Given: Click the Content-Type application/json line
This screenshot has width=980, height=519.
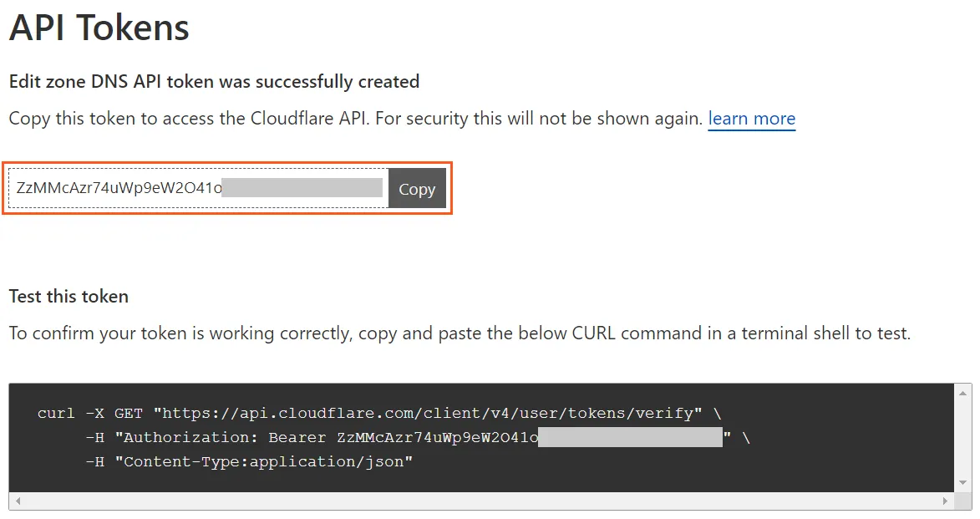Looking at the screenshot, I should coord(251,460).
